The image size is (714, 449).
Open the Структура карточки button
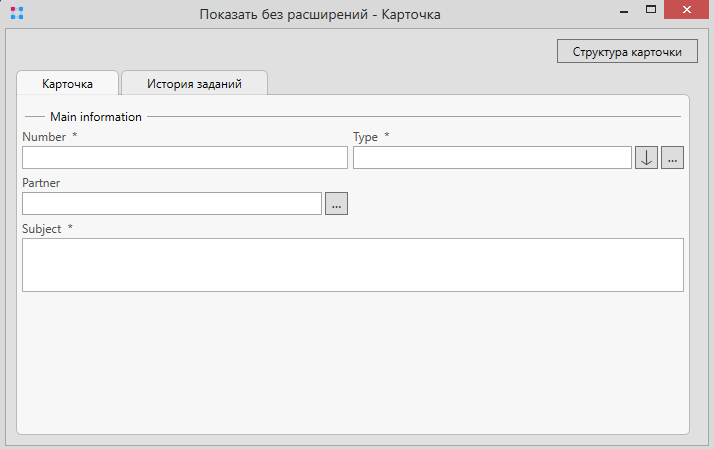pos(627,51)
